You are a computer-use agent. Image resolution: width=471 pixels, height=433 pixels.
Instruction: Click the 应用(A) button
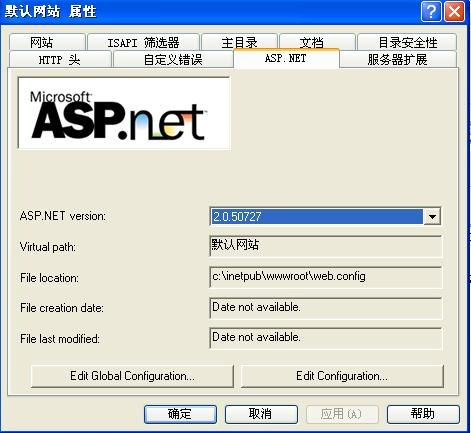(342, 414)
